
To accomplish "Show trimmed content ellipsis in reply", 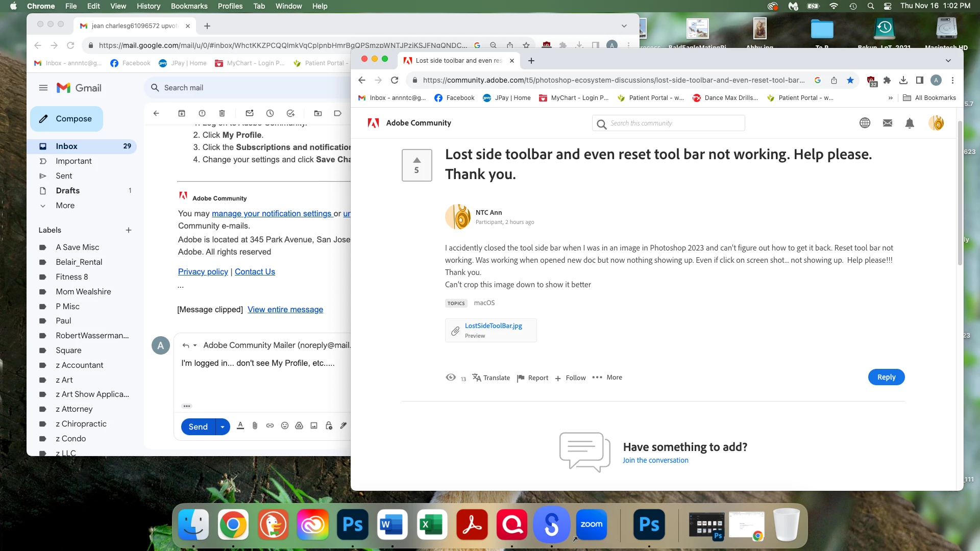I will (x=186, y=406).
